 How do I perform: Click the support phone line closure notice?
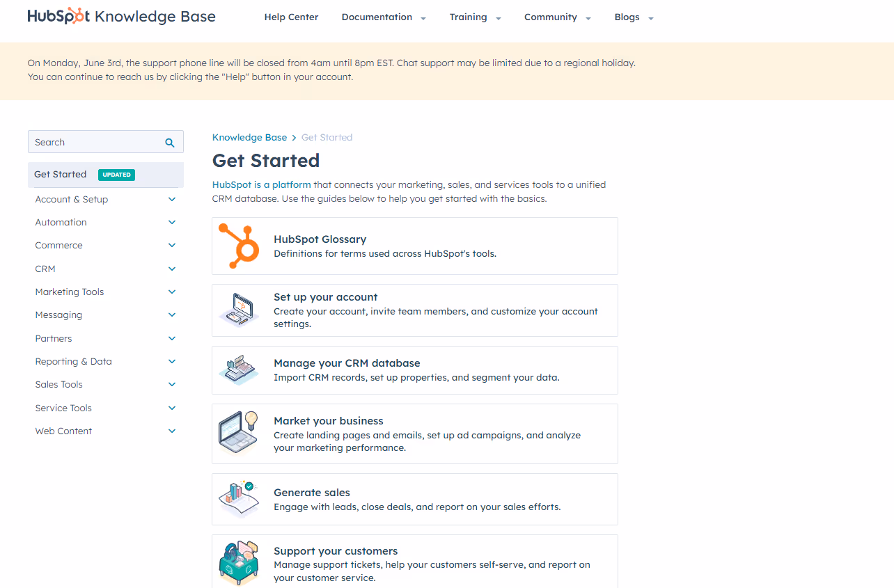tap(331, 70)
